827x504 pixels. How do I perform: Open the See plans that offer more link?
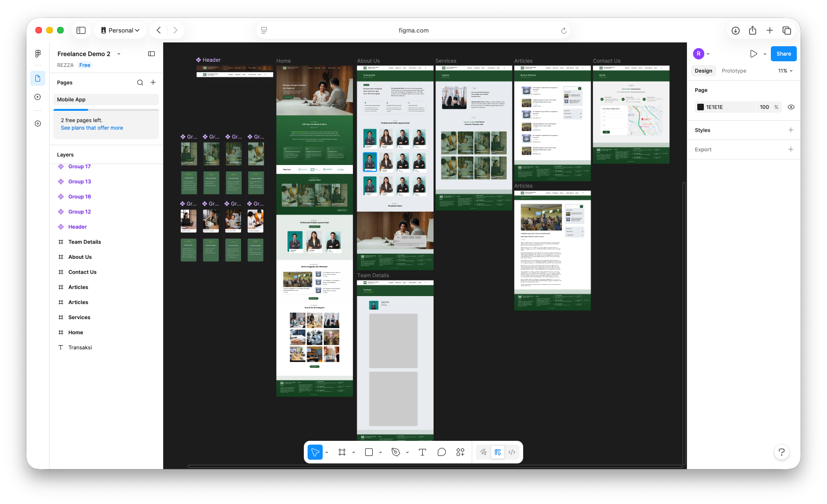92,128
